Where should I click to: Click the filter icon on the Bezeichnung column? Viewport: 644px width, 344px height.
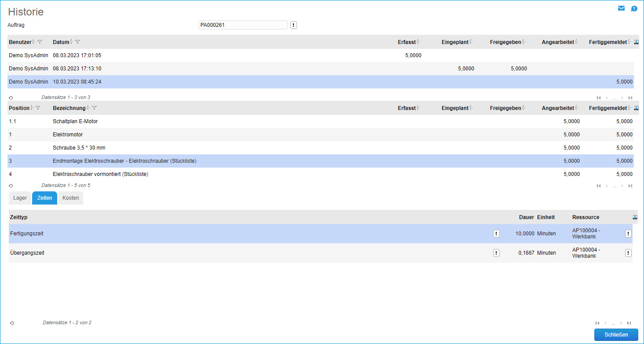tap(94, 108)
